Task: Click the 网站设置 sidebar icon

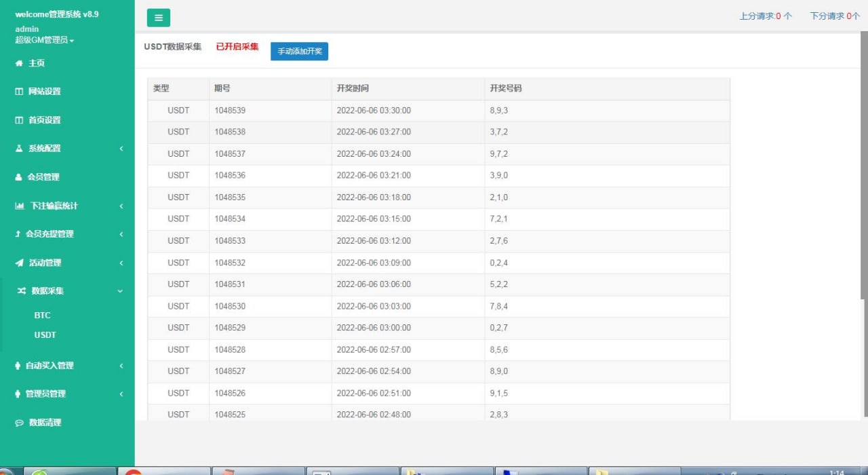Action: pos(19,92)
